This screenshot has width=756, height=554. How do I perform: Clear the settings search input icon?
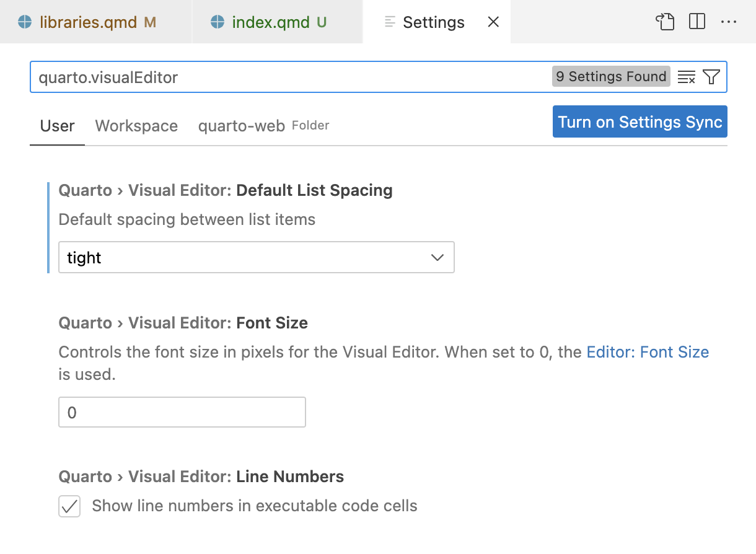[686, 77]
